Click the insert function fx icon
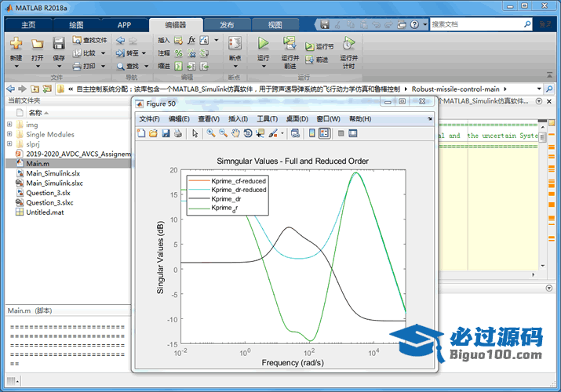This screenshot has width=561, height=392. pos(191,40)
